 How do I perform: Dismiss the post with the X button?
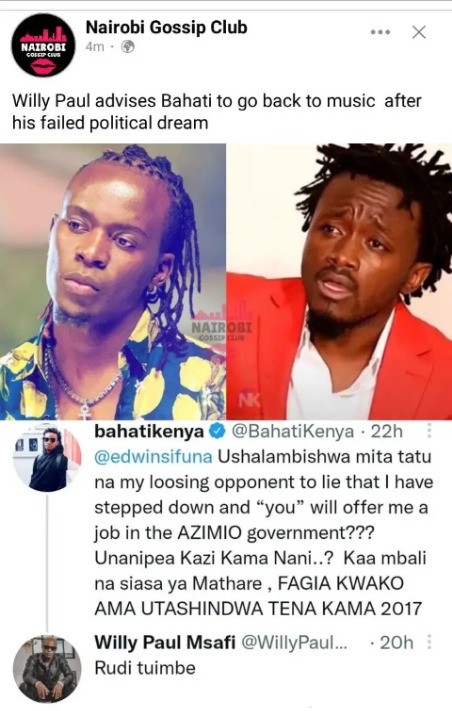click(x=419, y=32)
